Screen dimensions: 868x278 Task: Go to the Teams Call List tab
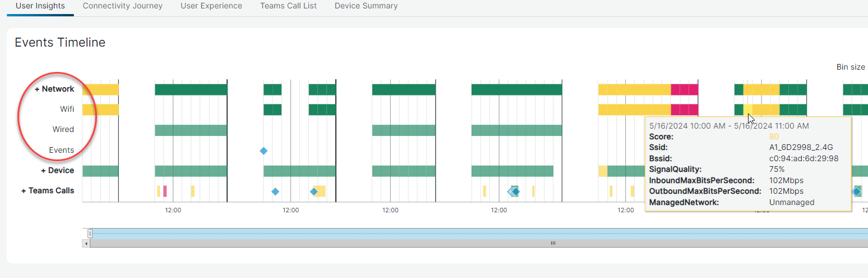pyautogui.click(x=288, y=6)
